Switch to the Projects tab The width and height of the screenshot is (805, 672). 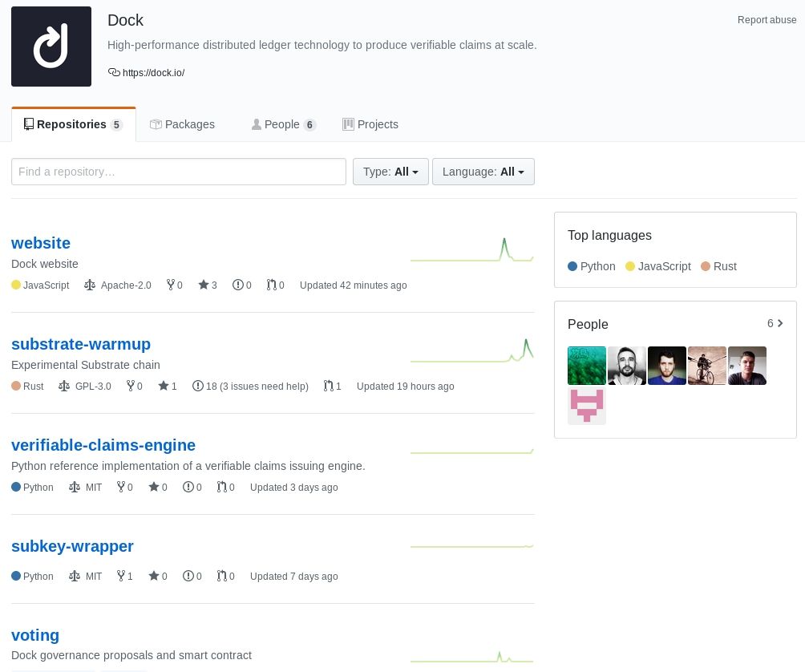(370, 124)
